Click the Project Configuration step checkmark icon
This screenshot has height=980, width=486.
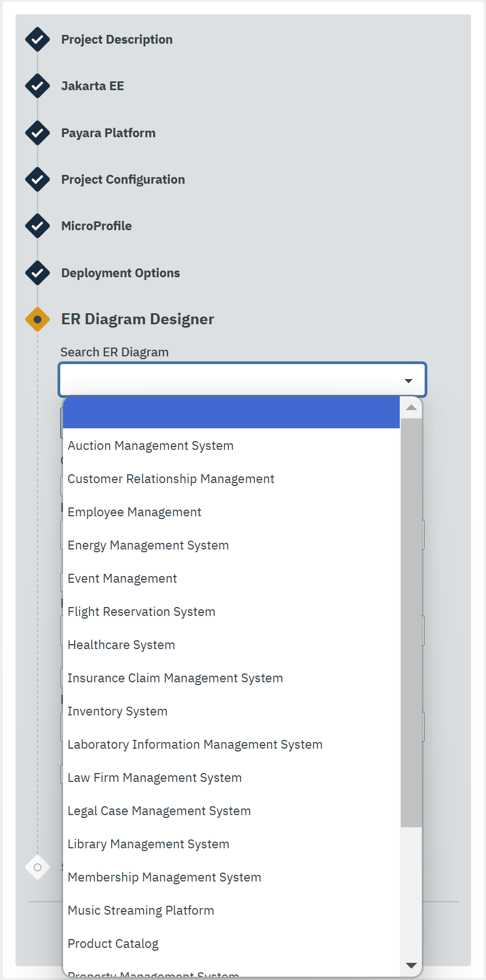pyautogui.click(x=38, y=180)
